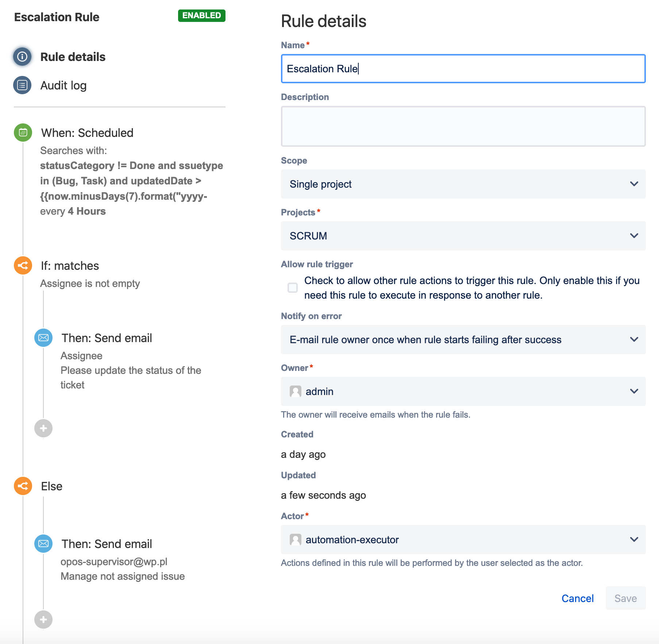Add component below the Assignee email action
This screenshot has height=644, width=659.
43,428
